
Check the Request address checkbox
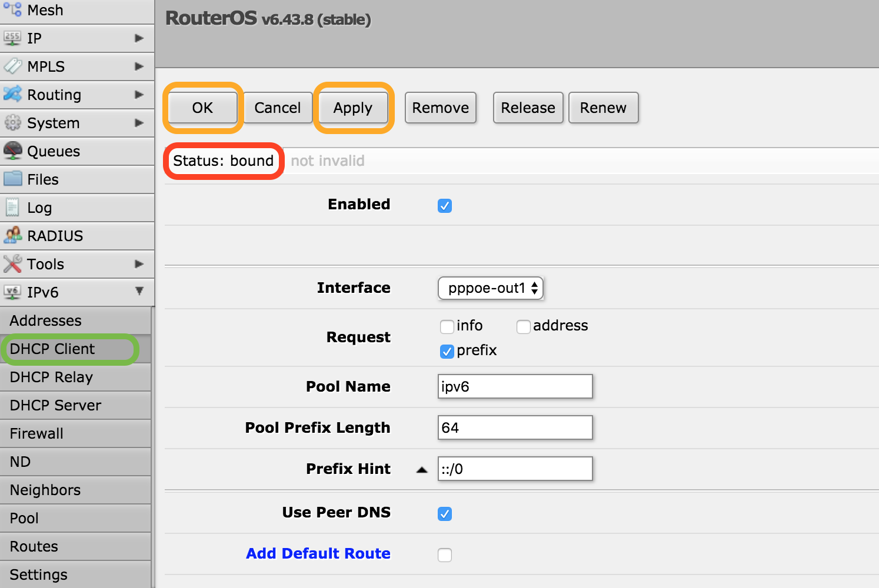click(x=524, y=326)
